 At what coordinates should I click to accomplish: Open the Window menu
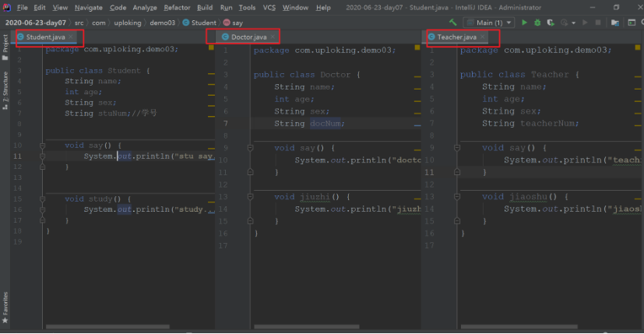click(295, 7)
